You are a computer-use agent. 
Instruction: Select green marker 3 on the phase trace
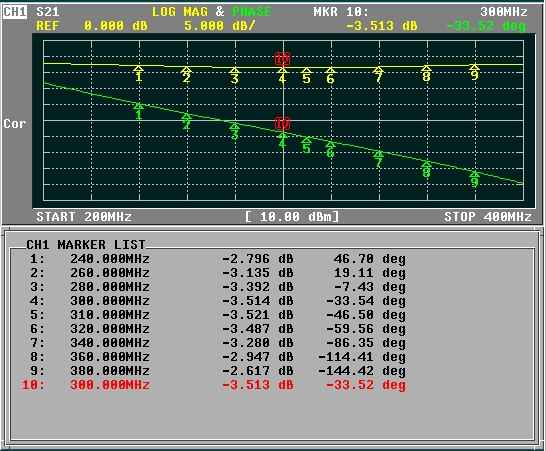[235, 131]
